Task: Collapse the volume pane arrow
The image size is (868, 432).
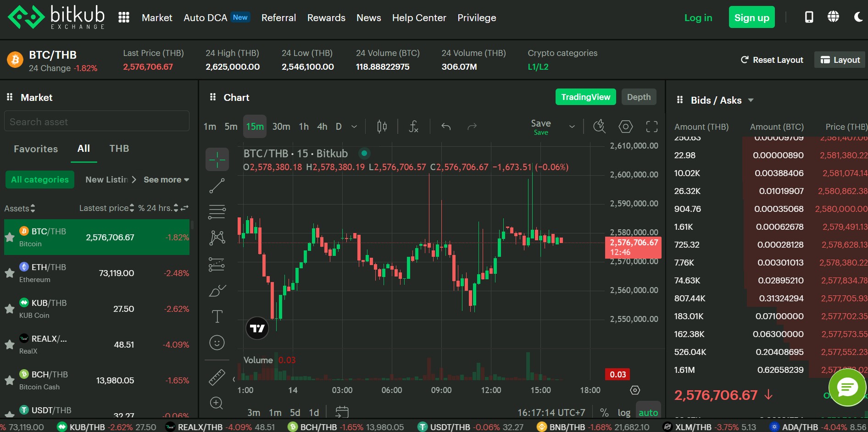Action: 234,379
